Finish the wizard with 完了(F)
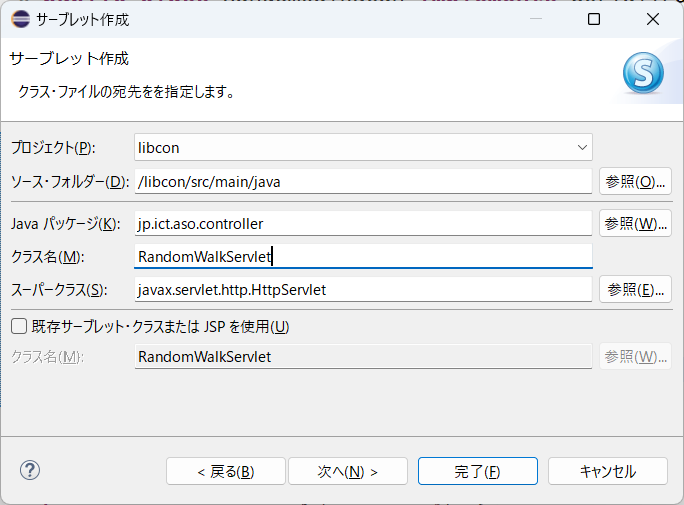The image size is (684, 505). (x=478, y=471)
